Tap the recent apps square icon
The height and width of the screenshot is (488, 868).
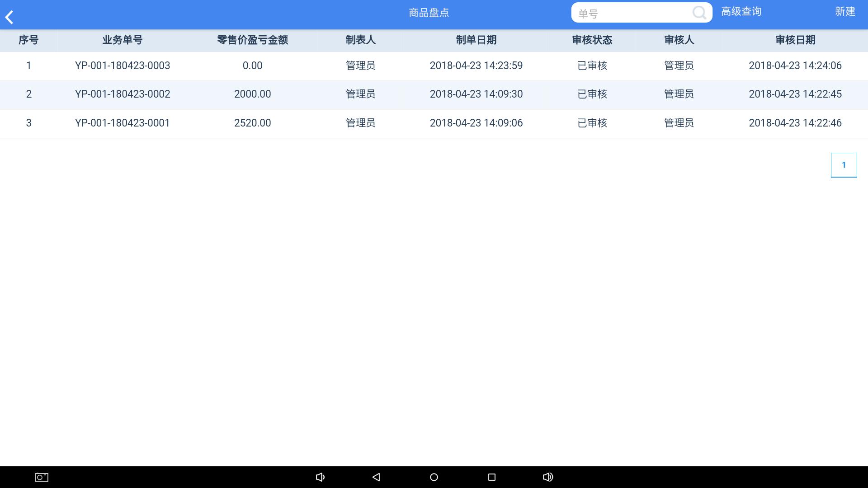coord(491,477)
